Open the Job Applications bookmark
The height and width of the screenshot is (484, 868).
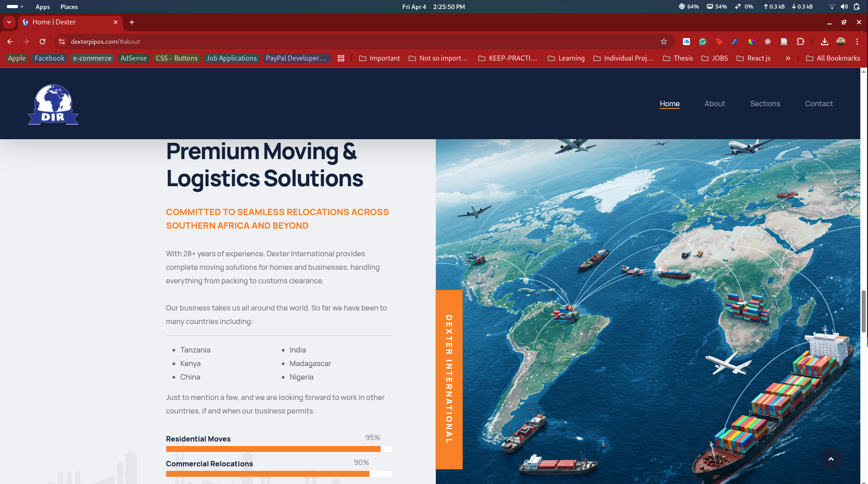click(x=232, y=58)
